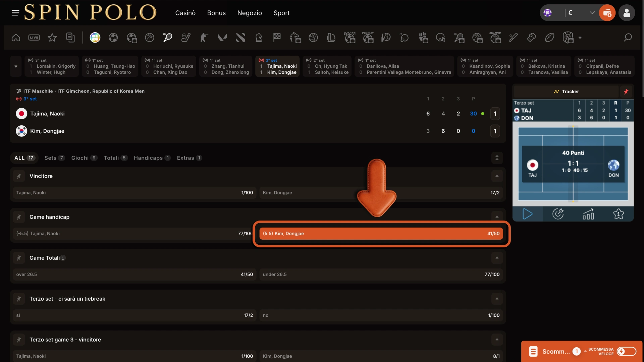644x362 pixels.
Task: Open the Negozio menu item
Action: tap(250, 13)
